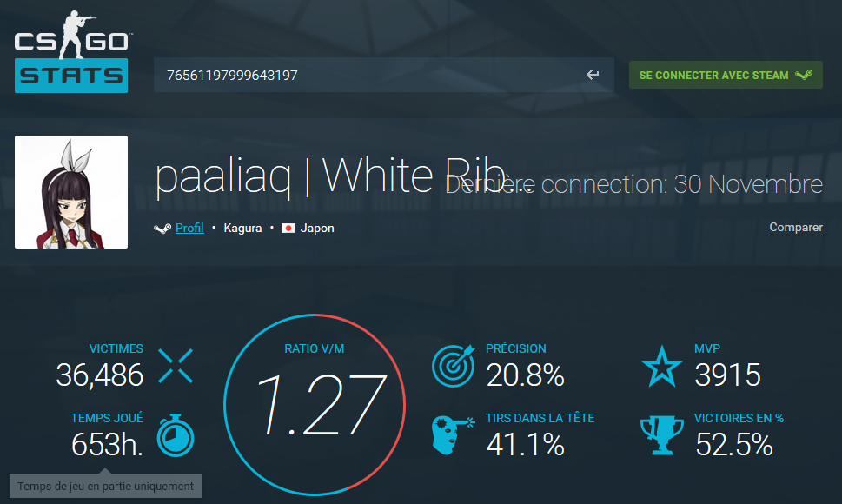
Task: Click the 36,486 Victimes value
Action: pos(100,375)
